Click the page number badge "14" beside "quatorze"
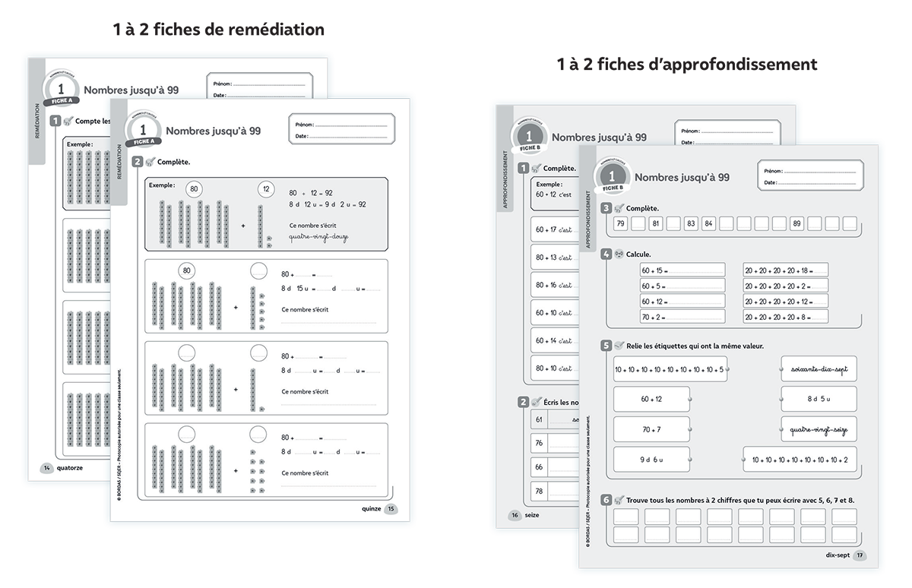 (47, 469)
